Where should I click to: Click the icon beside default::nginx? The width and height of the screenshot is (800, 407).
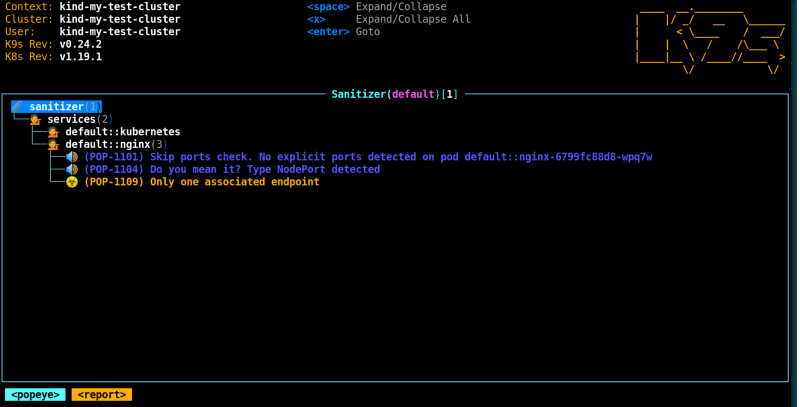tap(53, 145)
